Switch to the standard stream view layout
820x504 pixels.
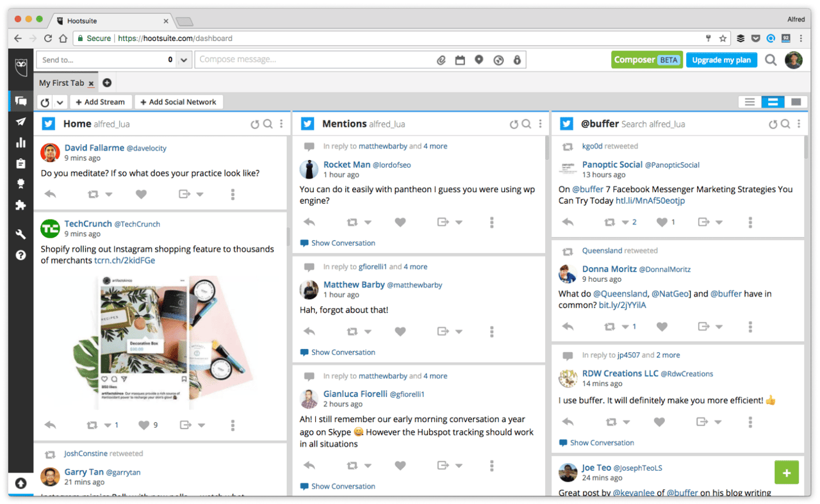tap(773, 102)
